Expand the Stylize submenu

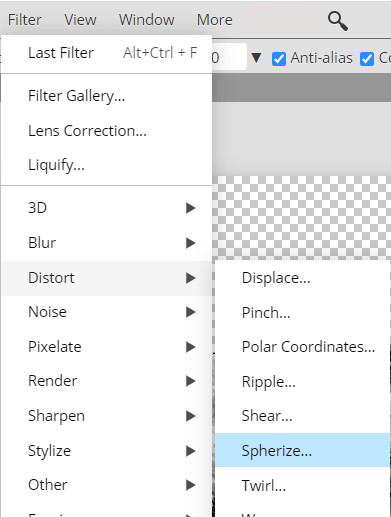coord(107,451)
